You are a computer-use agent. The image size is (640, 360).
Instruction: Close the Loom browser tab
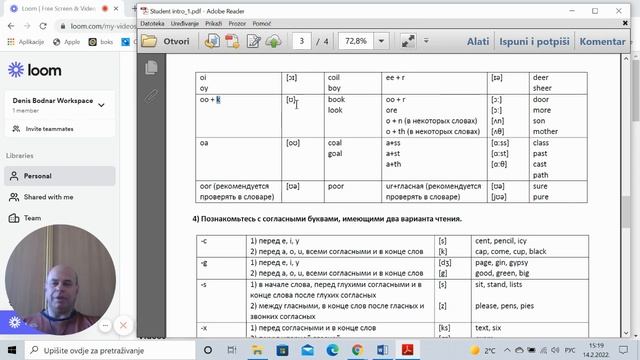coord(116,9)
